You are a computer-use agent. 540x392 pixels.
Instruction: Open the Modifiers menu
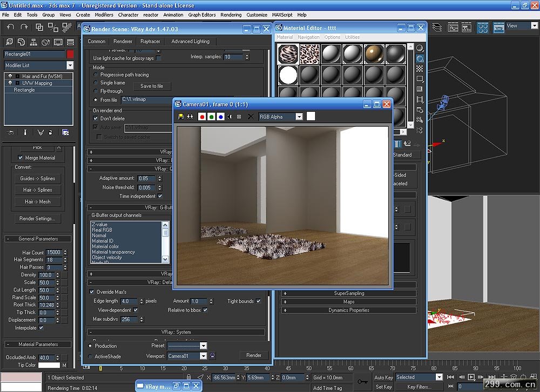click(104, 15)
